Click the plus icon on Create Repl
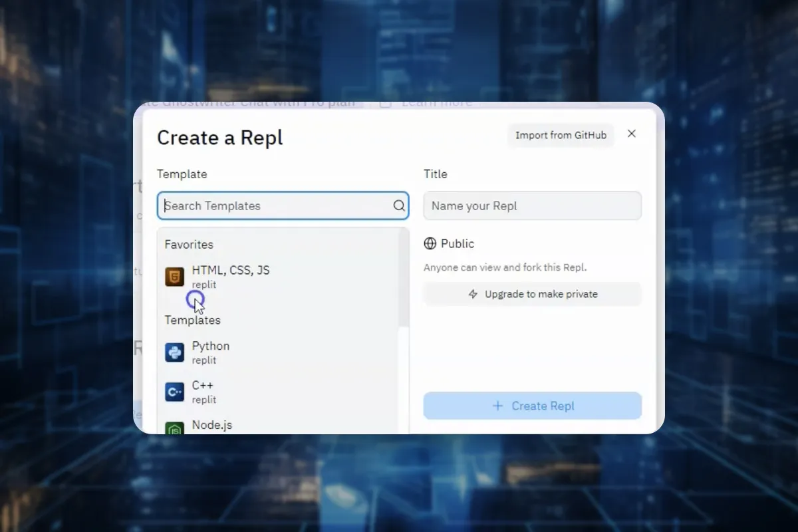Screen dimensions: 798x532 click(x=497, y=406)
